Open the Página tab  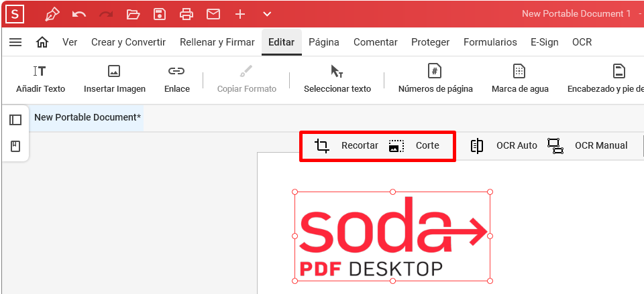coord(324,42)
